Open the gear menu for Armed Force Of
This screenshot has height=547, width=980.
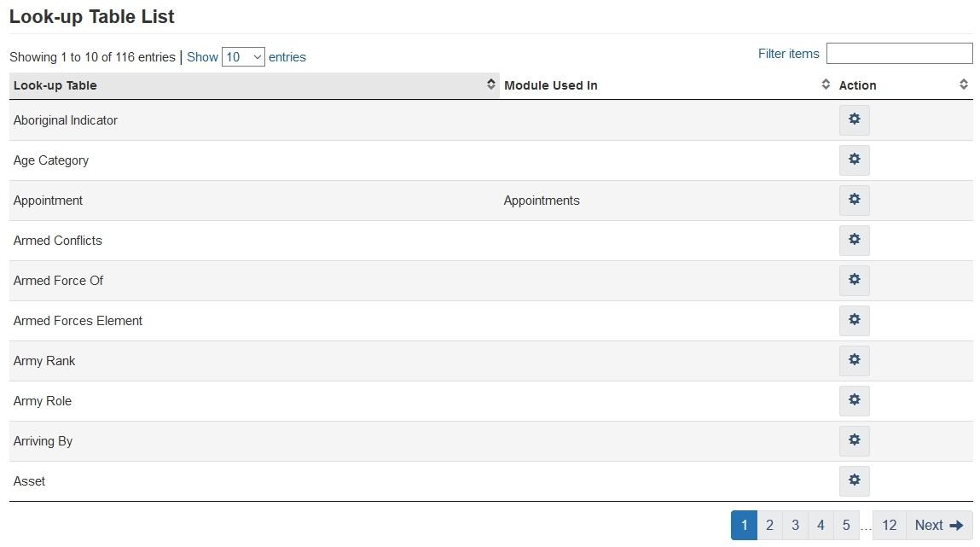tap(854, 280)
